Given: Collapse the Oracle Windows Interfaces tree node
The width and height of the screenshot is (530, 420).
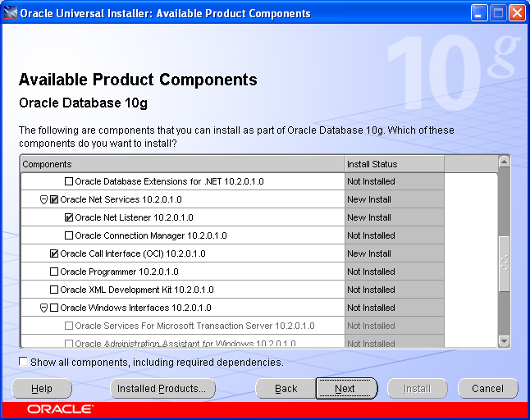Looking at the screenshot, I should [43, 308].
